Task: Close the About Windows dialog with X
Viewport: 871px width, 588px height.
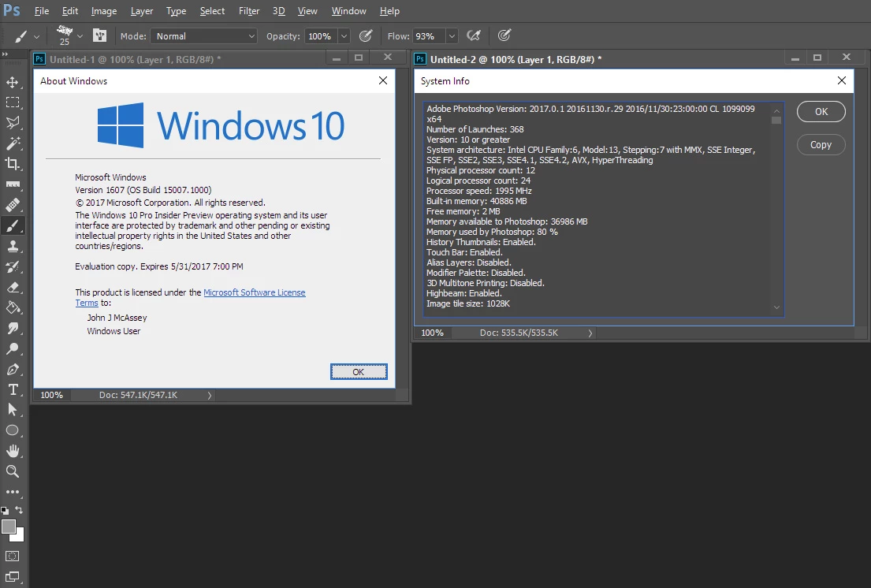Action: (383, 80)
